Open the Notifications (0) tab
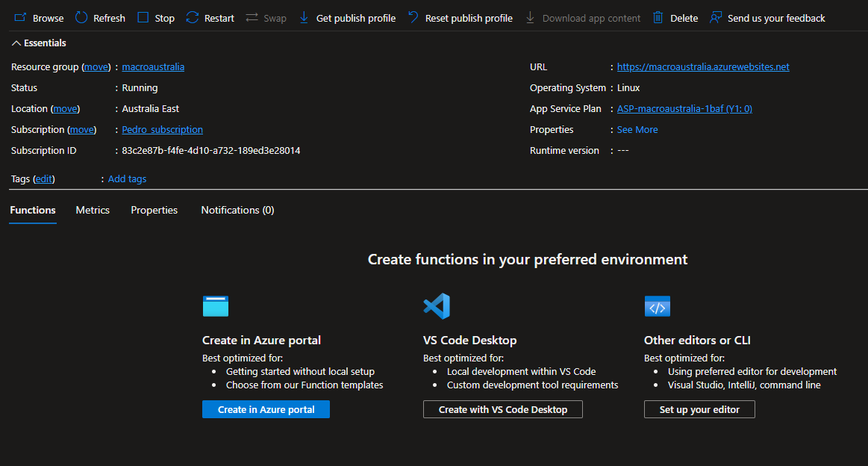Viewport: 868px width, 466px height. (237, 210)
